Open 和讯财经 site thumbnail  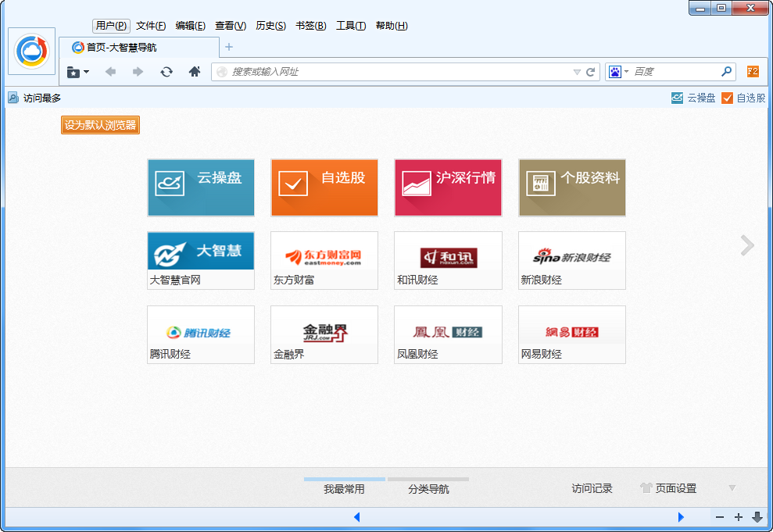tap(448, 261)
